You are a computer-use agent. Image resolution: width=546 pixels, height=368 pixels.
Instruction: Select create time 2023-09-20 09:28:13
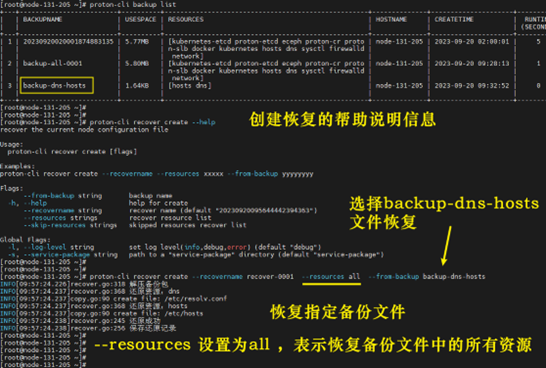471,63
